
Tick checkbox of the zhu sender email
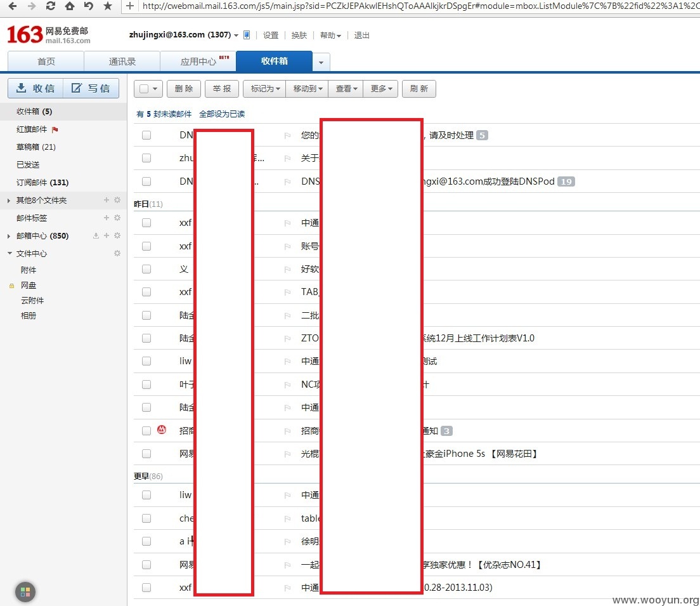point(146,158)
